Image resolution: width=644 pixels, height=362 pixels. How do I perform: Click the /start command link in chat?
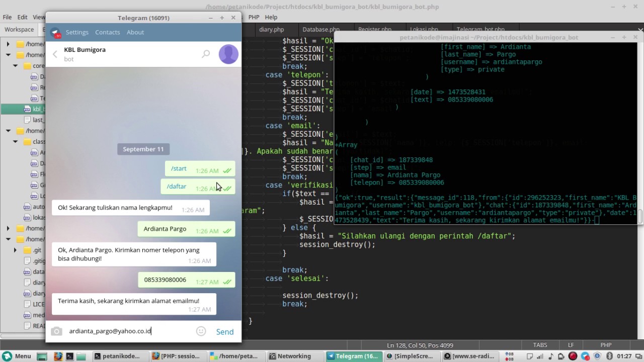[179, 168]
